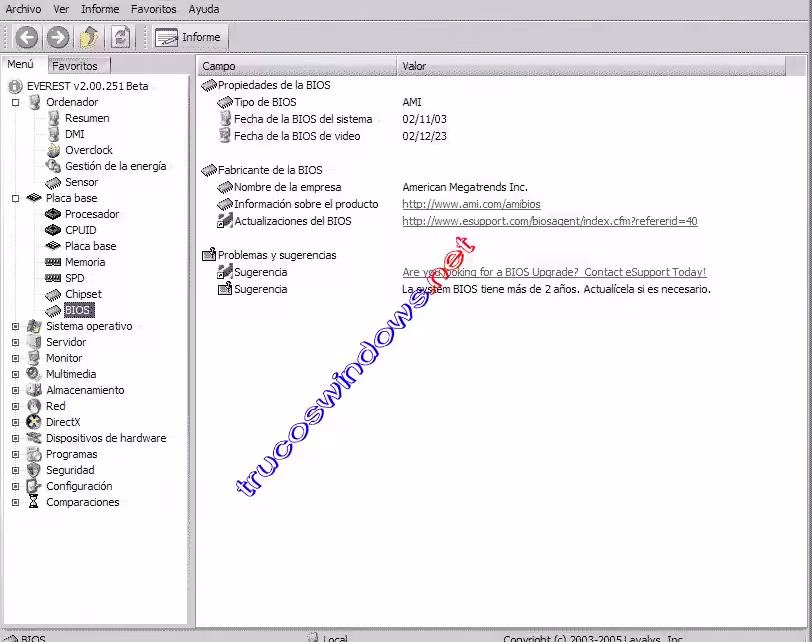The image size is (812, 642).
Task: Collapse the Ordenador tree node
Action: click(x=16, y=103)
